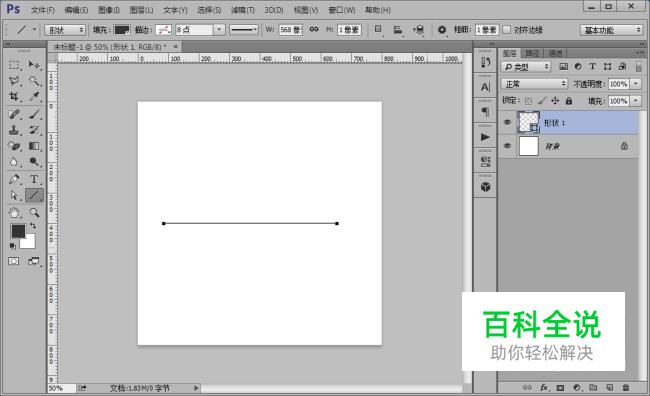The image size is (650, 396).
Task: Click the link width and height button
Action: click(x=314, y=29)
